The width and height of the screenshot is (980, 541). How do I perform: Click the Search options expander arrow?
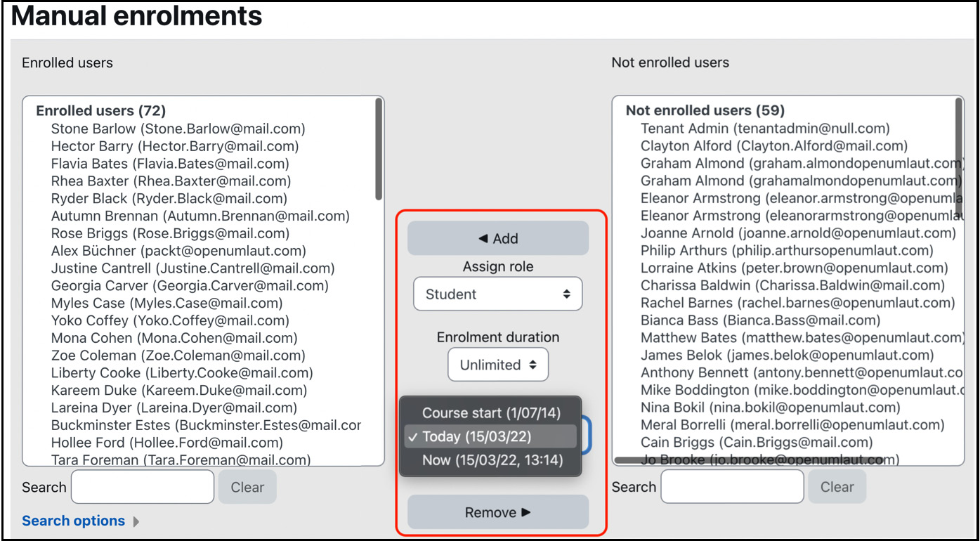pos(136,521)
